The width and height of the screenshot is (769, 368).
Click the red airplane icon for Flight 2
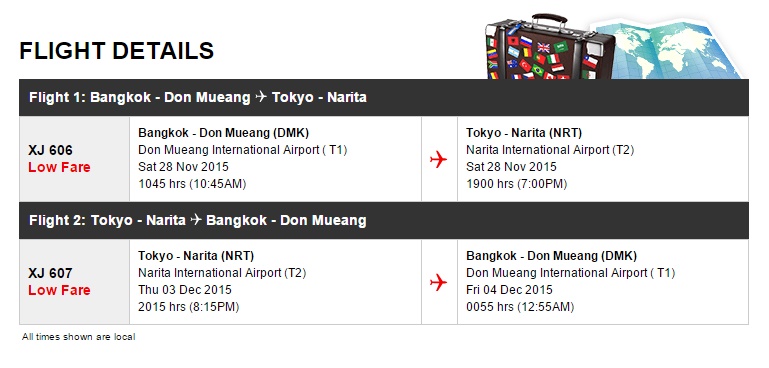[438, 282]
